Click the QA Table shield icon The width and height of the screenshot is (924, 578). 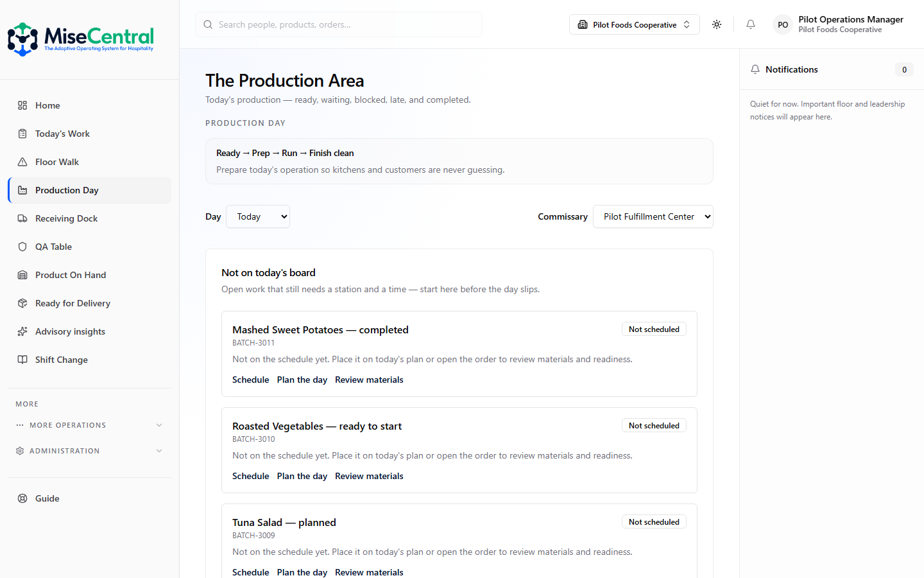click(22, 247)
